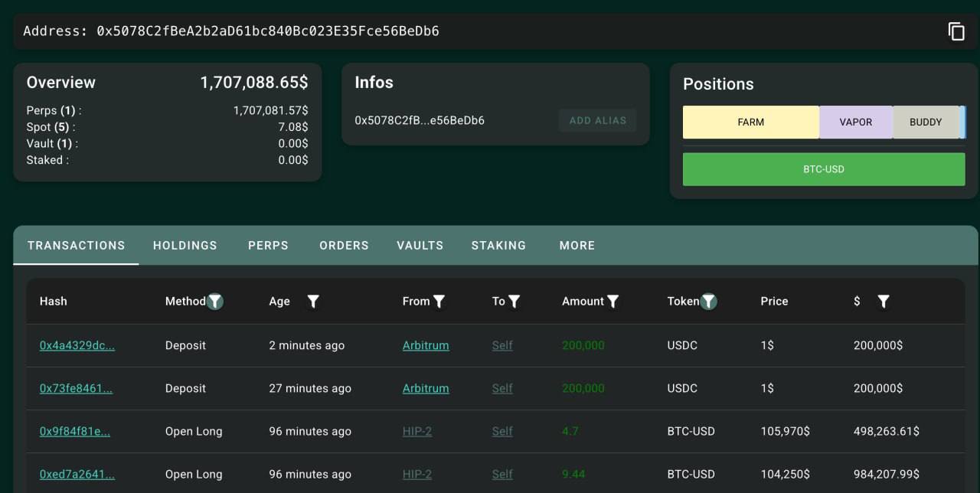Click the Perps value 1,707,081.57$
The width and height of the screenshot is (980, 493).
coord(271,111)
